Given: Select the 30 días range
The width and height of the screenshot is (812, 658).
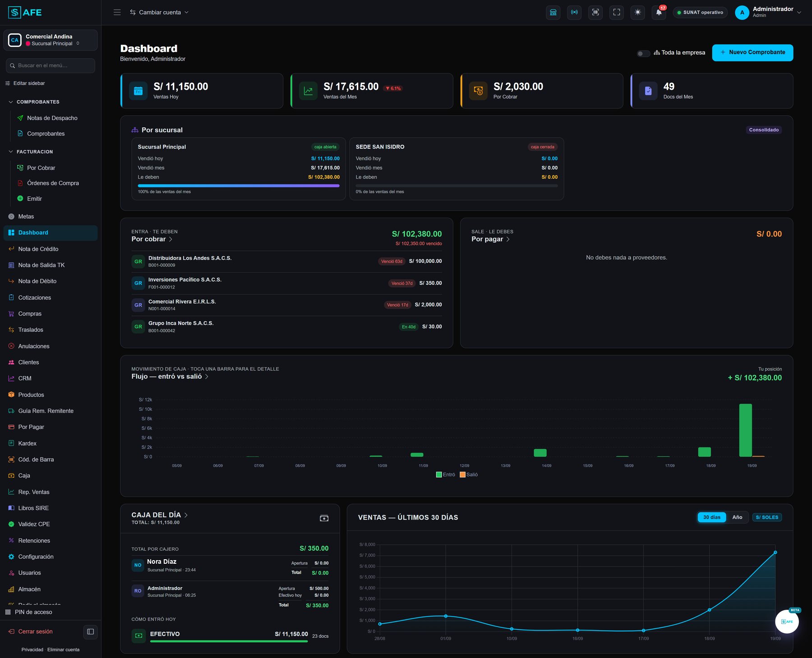Looking at the screenshot, I should click(x=712, y=517).
